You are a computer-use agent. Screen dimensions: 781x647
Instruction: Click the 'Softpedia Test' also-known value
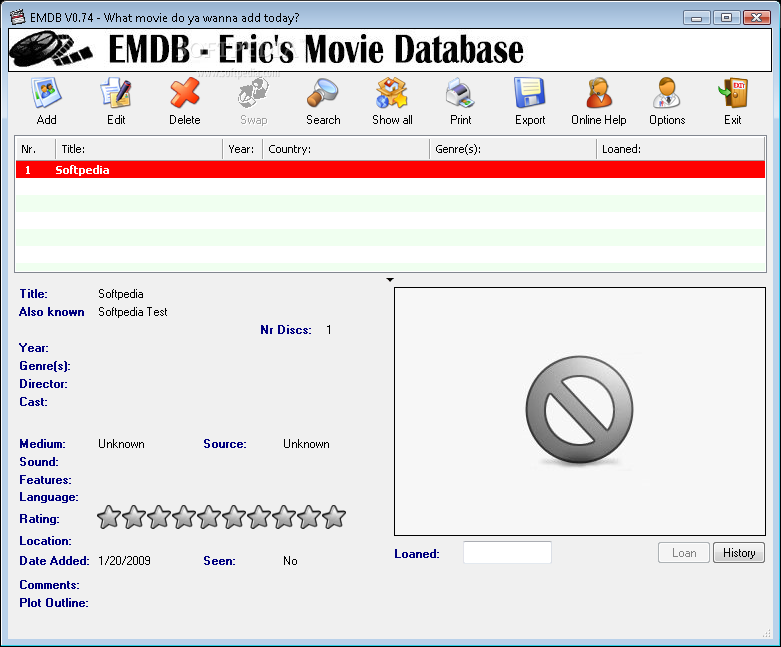pos(132,312)
